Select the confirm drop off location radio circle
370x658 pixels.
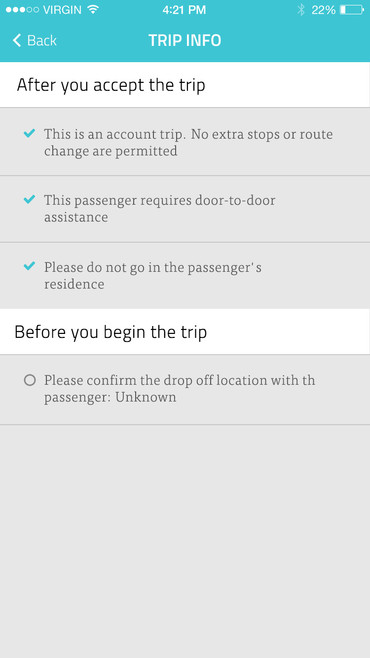(30, 381)
